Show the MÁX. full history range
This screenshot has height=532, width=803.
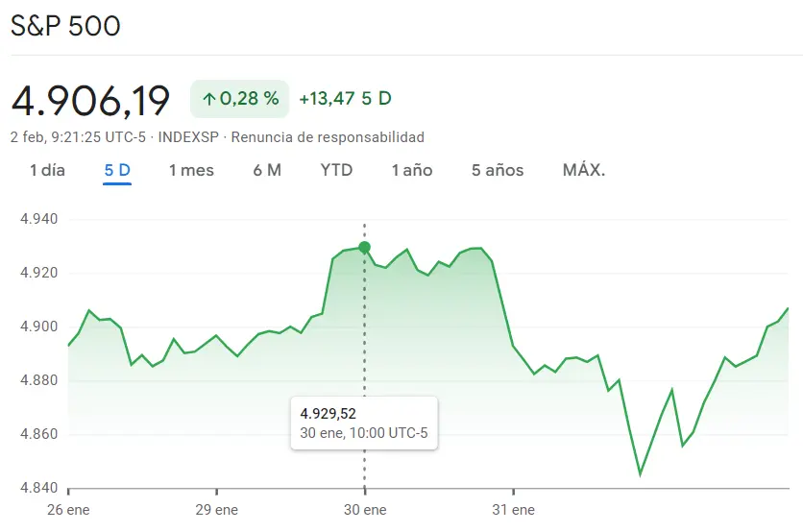click(x=584, y=171)
